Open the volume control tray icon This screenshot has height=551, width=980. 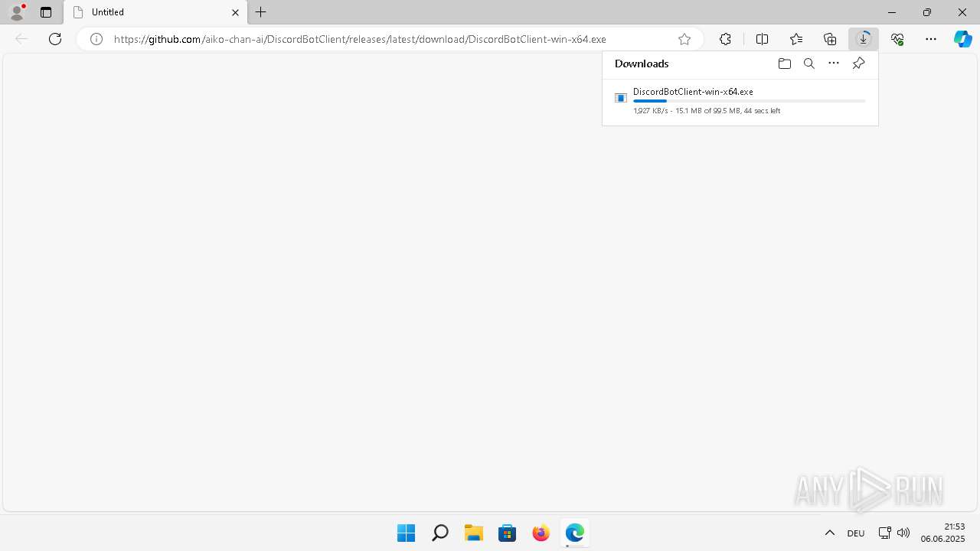click(903, 533)
